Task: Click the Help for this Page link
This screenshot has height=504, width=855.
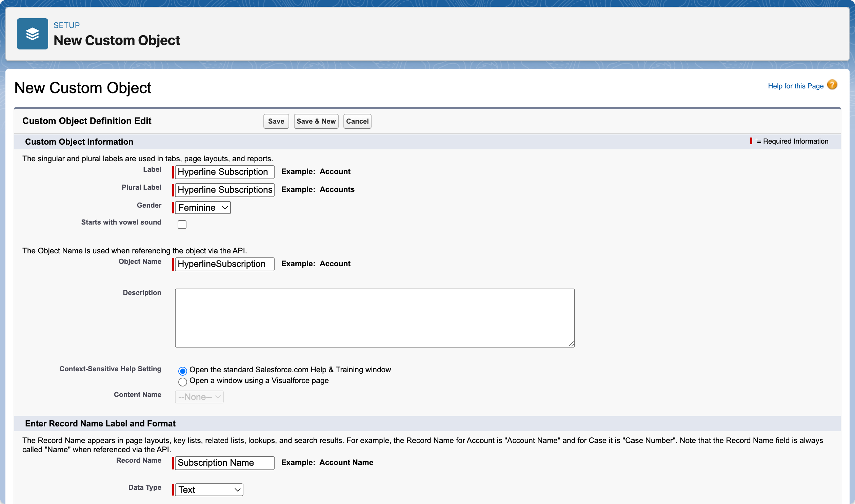Action: click(x=796, y=86)
